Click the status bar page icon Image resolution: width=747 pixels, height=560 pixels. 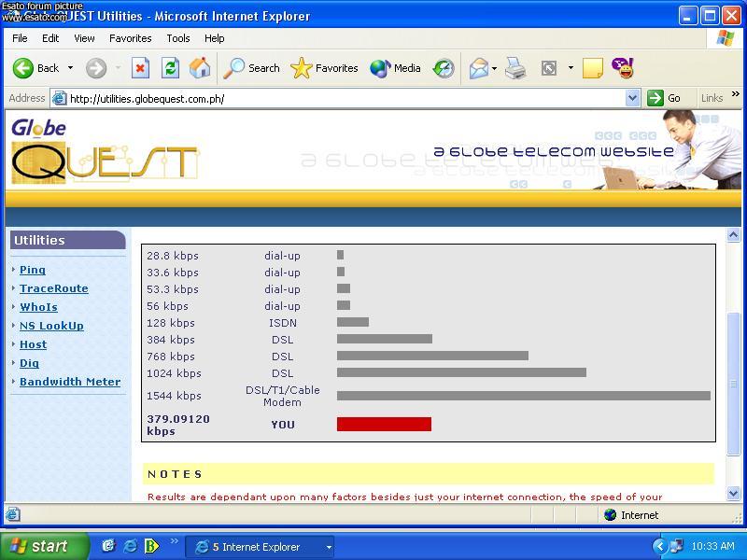(x=13, y=514)
